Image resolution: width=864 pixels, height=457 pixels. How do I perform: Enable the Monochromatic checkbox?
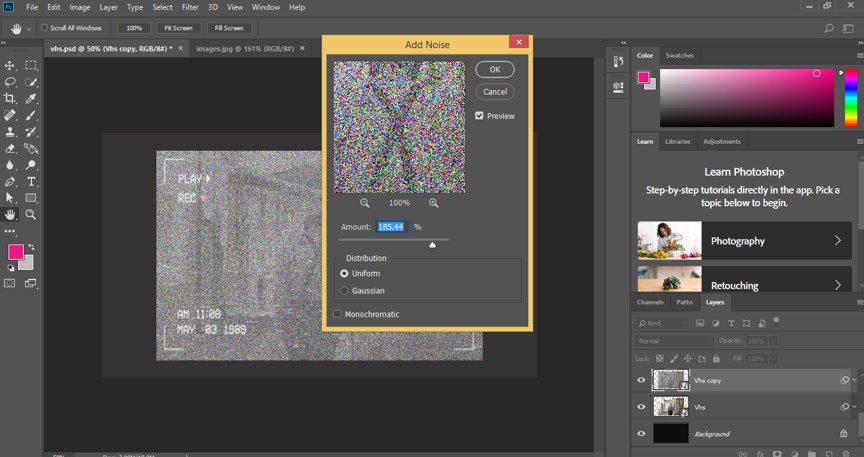click(338, 314)
